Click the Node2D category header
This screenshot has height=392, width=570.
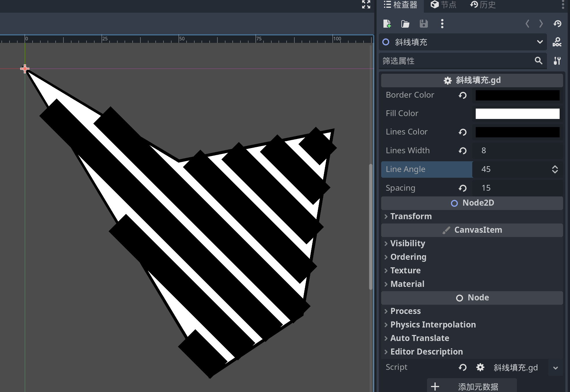(x=472, y=203)
